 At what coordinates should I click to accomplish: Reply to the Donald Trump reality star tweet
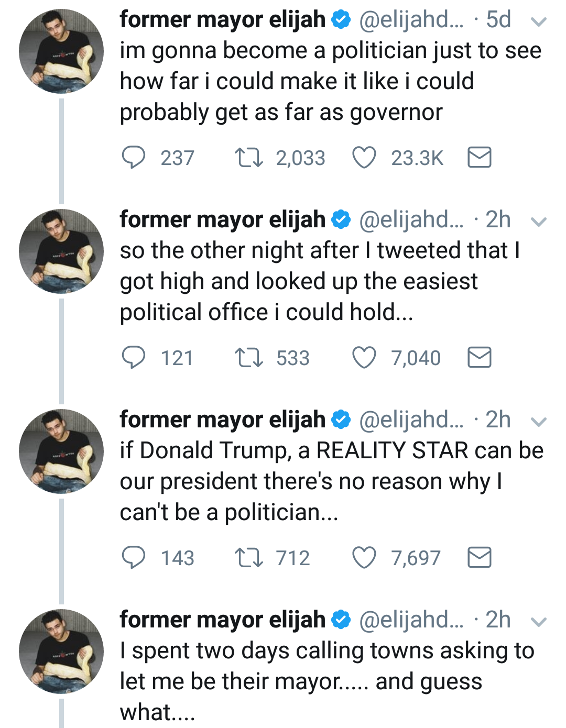[134, 558]
